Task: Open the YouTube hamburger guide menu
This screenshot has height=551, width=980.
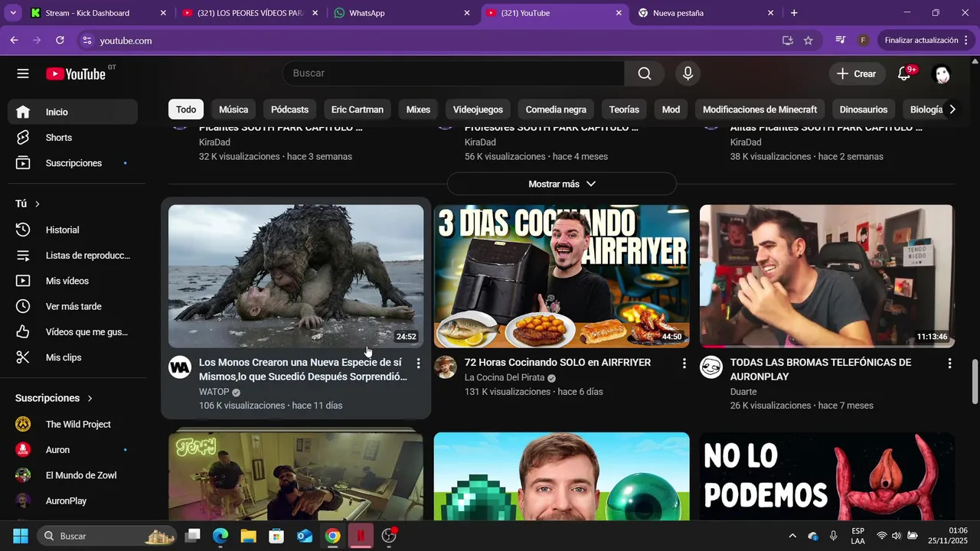Action: pyautogui.click(x=23, y=73)
